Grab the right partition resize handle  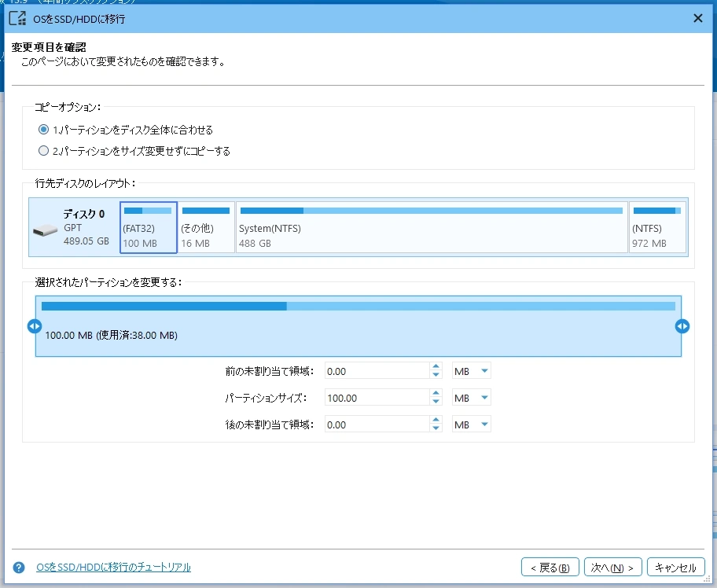pos(682,326)
